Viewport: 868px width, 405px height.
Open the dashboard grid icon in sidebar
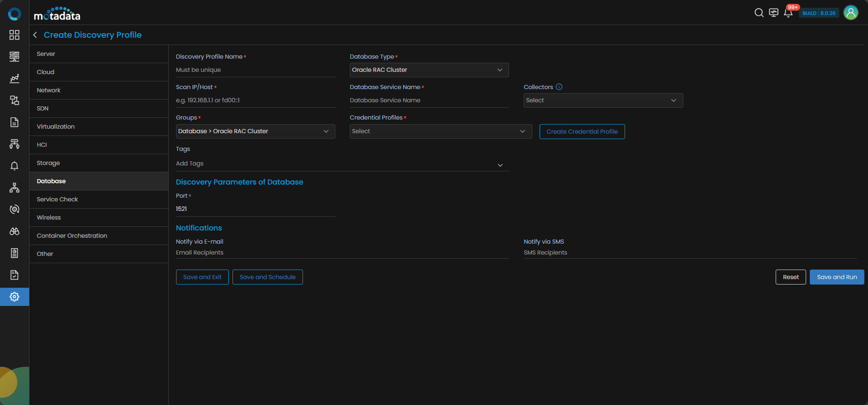point(15,35)
